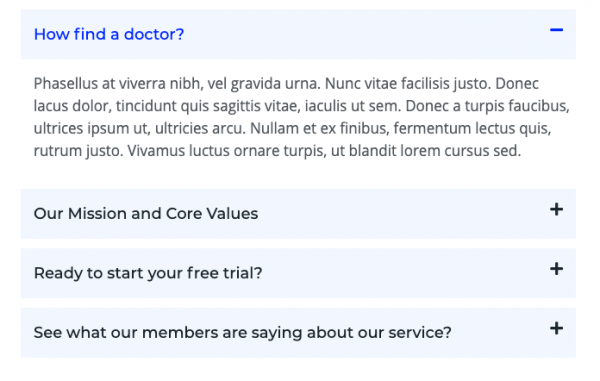The height and width of the screenshot is (381, 600).
Task: Click the word Phasellus in the answer text
Action: pyautogui.click(x=66, y=83)
